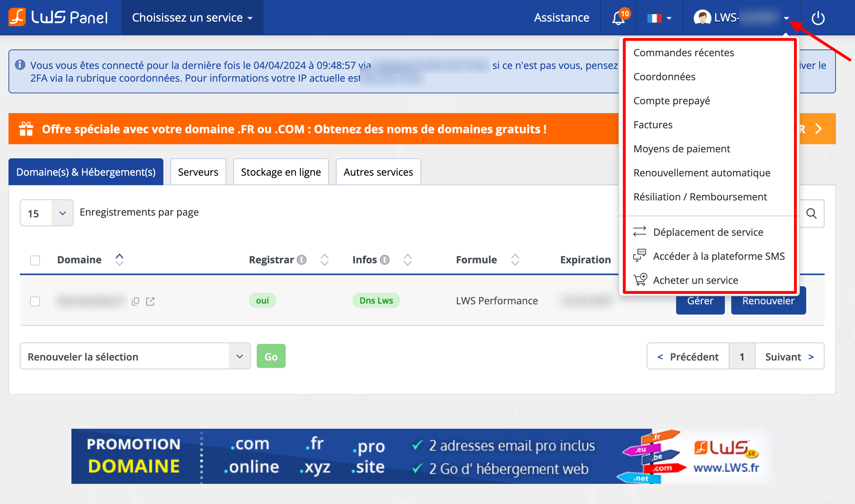Switch to Stockage en ligne tab
Image resolution: width=855 pixels, height=504 pixels.
click(281, 172)
